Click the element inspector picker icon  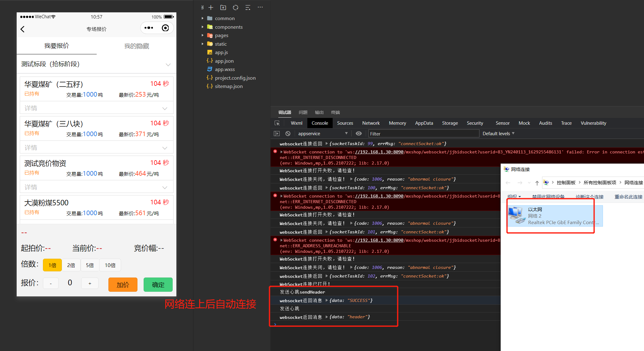pos(277,123)
